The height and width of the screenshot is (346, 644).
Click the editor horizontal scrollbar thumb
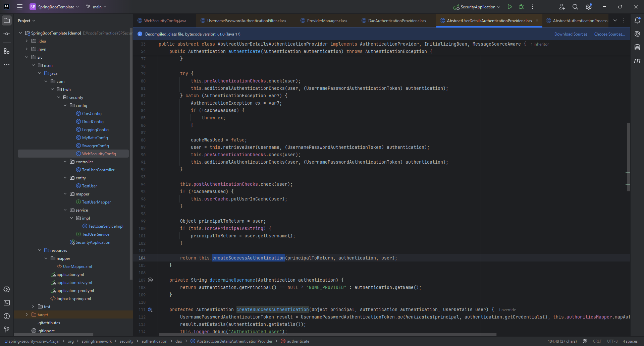tap(327, 334)
